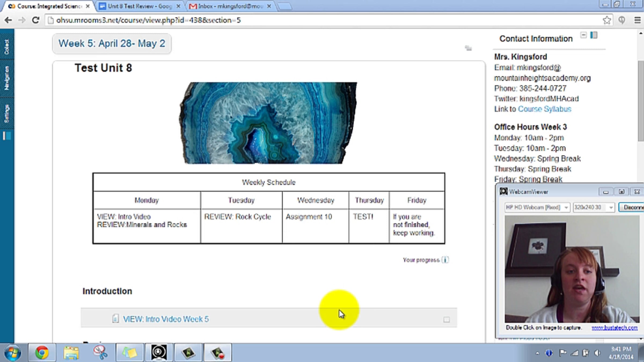Click the Your progress info icon
This screenshot has height=362, width=644.
point(445,260)
